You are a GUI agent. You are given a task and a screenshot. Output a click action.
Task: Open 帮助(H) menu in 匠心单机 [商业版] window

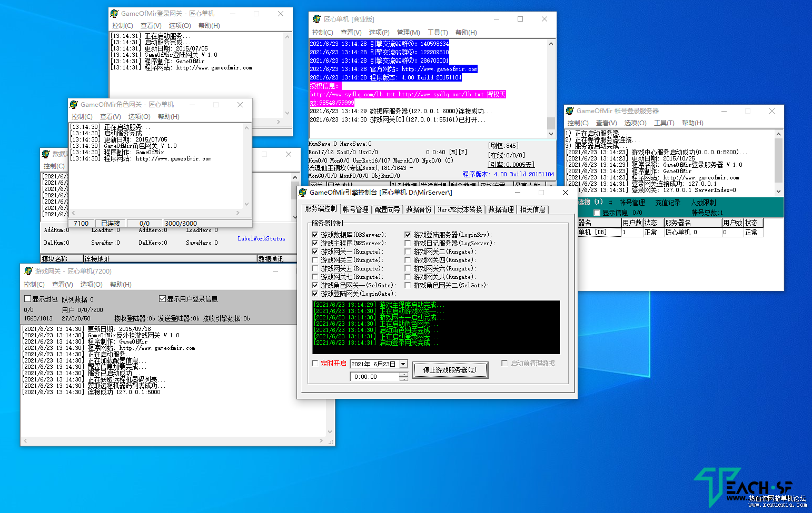click(466, 33)
